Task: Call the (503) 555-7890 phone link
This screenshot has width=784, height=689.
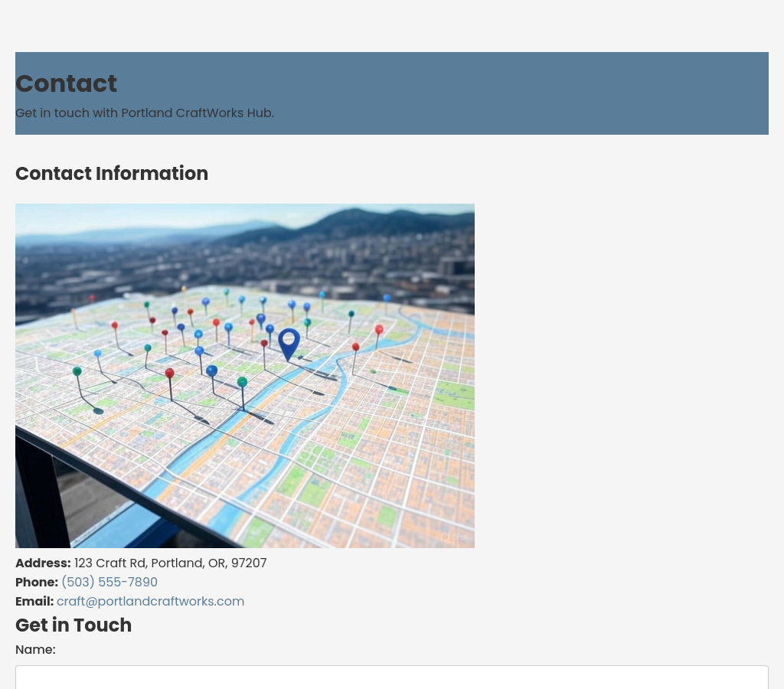Action: [109, 582]
